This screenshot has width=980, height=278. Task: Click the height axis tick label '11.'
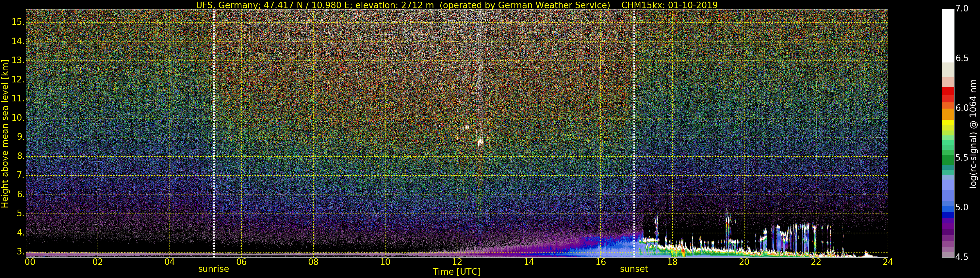pyautogui.click(x=18, y=99)
